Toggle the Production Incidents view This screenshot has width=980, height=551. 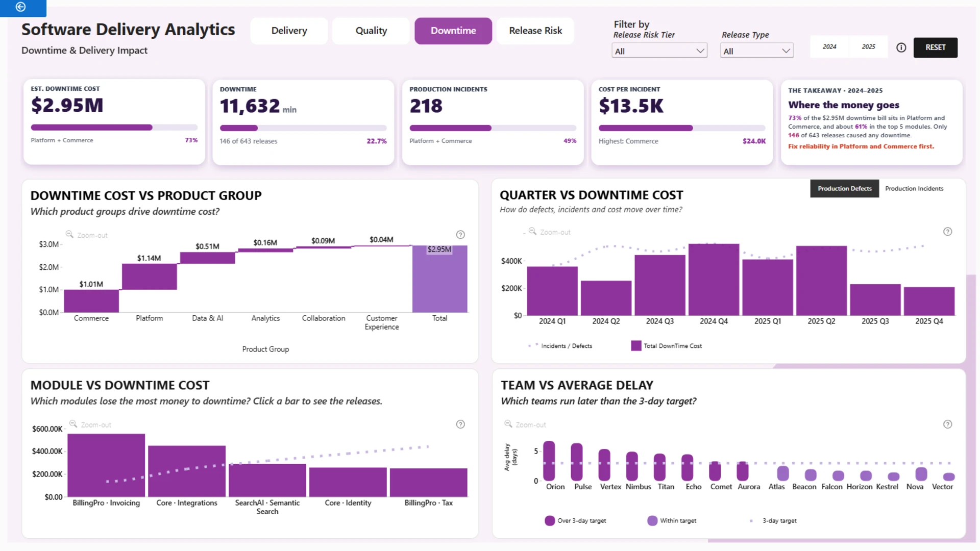click(914, 189)
